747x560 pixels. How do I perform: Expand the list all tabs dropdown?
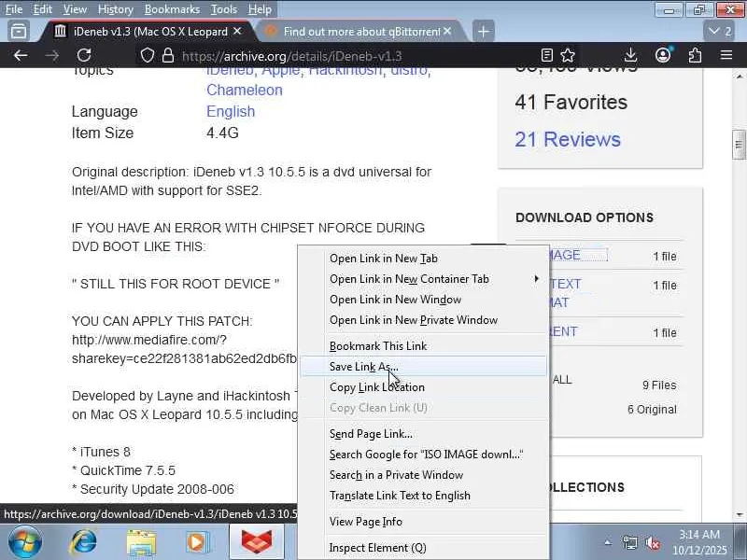(719, 32)
